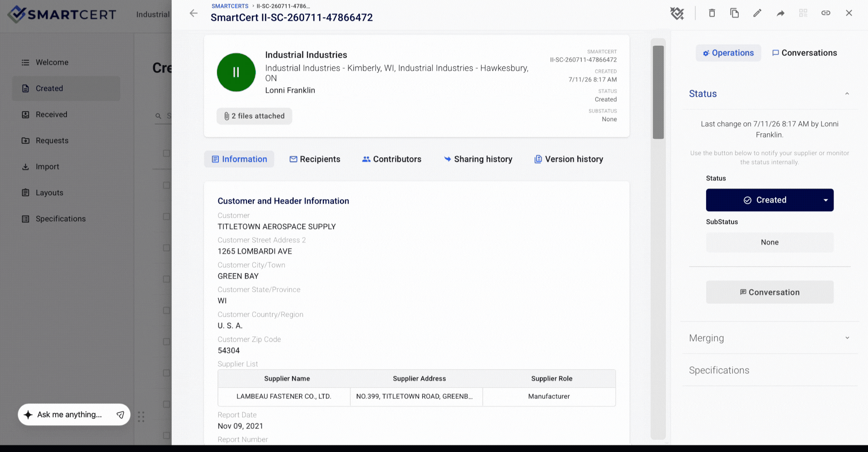Viewport: 868px width, 452px height.
Task: Open the 2 files attached chip
Action: (x=254, y=116)
